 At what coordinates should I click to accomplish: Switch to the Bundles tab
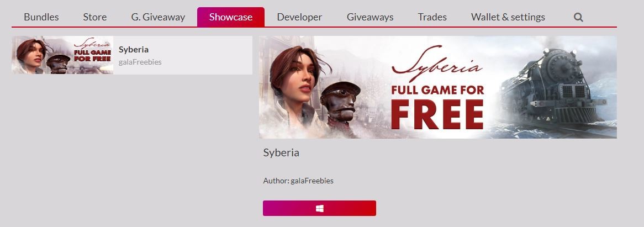click(41, 17)
